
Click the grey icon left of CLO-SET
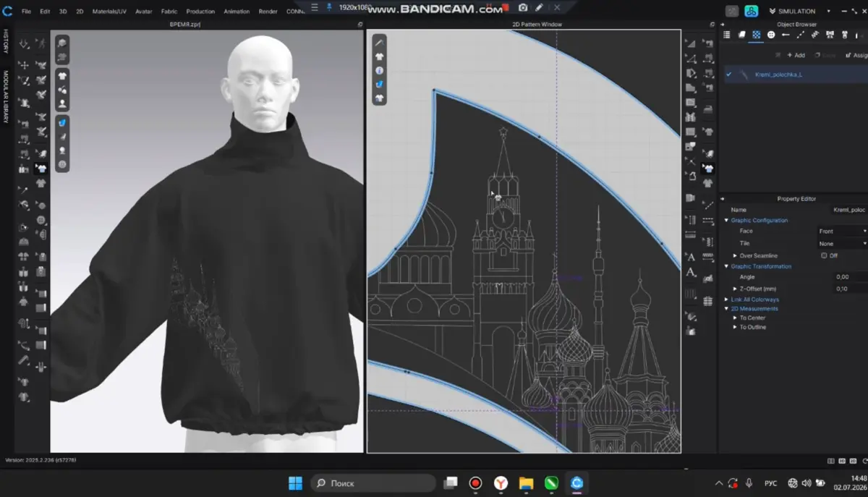(732, 12)
